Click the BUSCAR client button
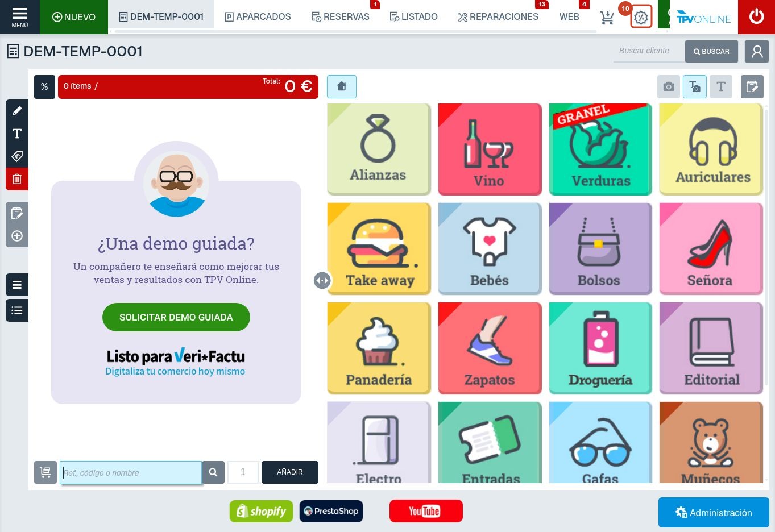Viewport: 775px width, 532px height. 711,51
